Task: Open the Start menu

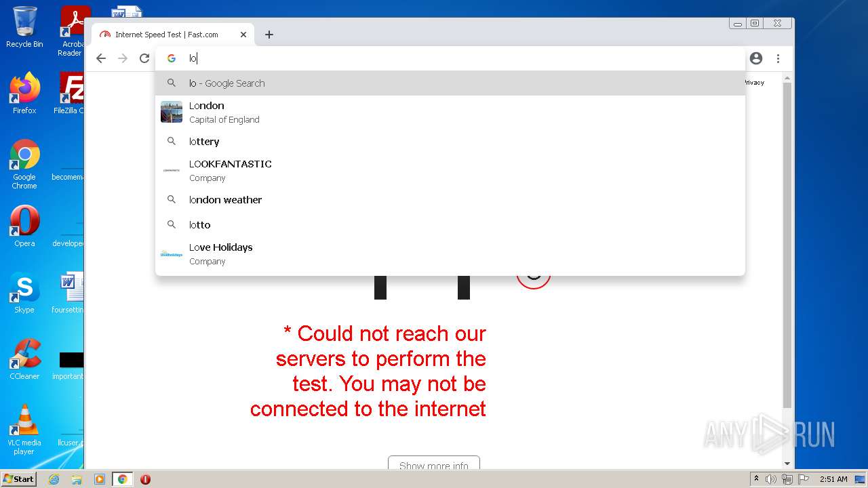Action: 18,479
